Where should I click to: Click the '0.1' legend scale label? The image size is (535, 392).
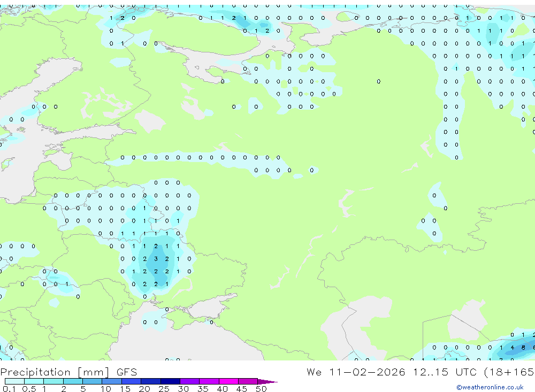click(x=9, y=389)
